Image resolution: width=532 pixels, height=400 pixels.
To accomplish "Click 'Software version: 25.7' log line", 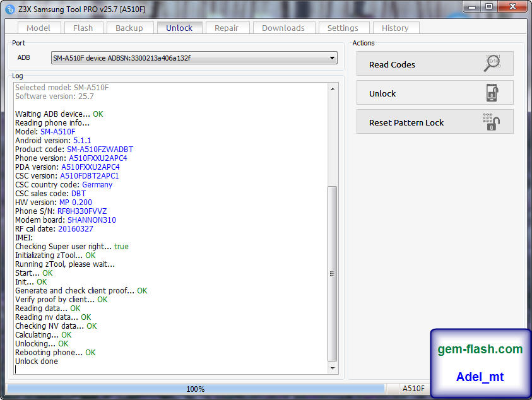I will (55, 97).
